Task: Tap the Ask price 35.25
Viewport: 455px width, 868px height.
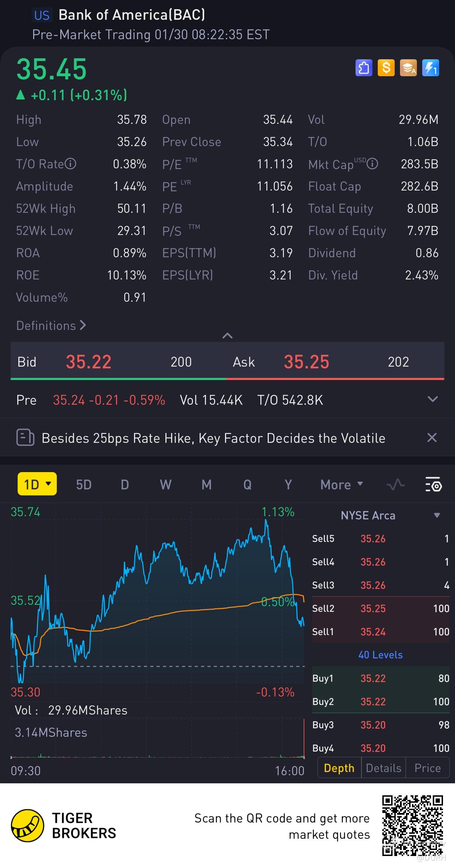Action: click(x=307, y=362)
